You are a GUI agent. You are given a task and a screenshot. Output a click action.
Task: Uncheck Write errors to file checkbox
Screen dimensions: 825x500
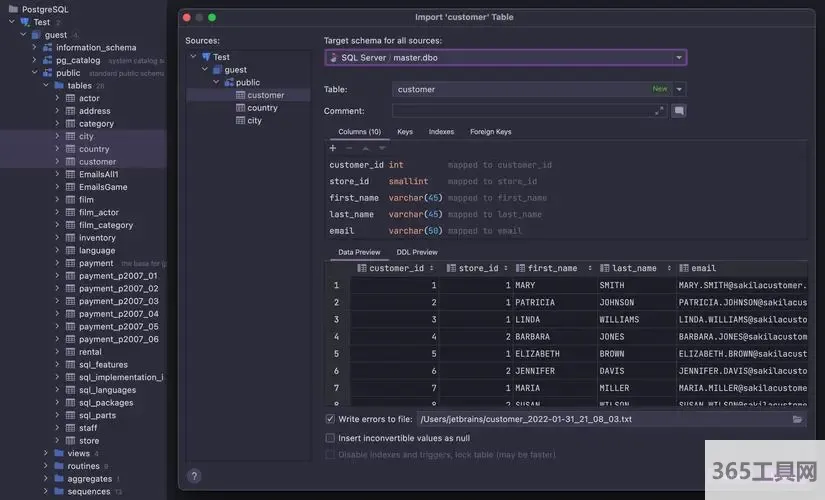coord(331,419)
